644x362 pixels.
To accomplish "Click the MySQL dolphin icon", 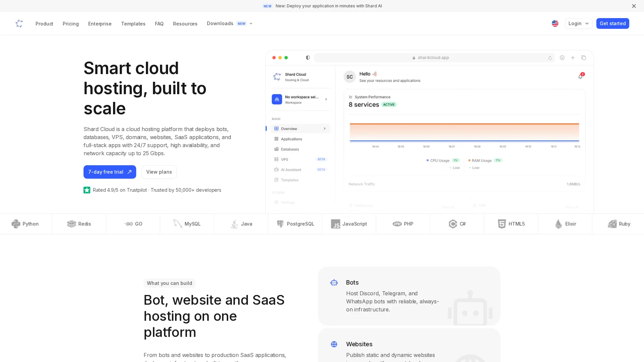I will (177, 224).
